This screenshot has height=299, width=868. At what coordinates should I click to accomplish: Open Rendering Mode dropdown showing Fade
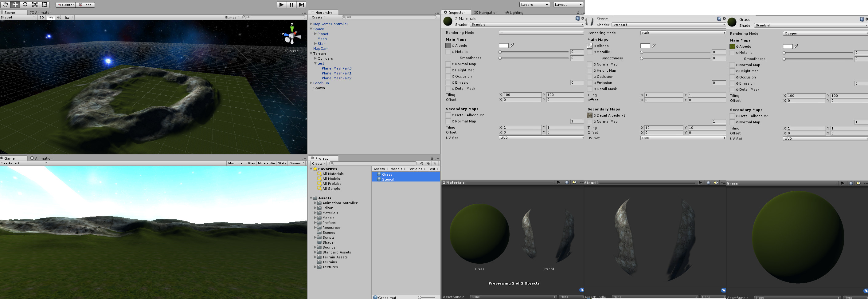point(683,33)
